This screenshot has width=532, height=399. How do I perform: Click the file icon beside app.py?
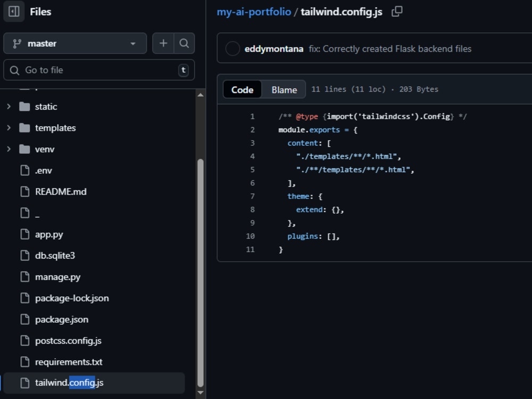(25, 234)
